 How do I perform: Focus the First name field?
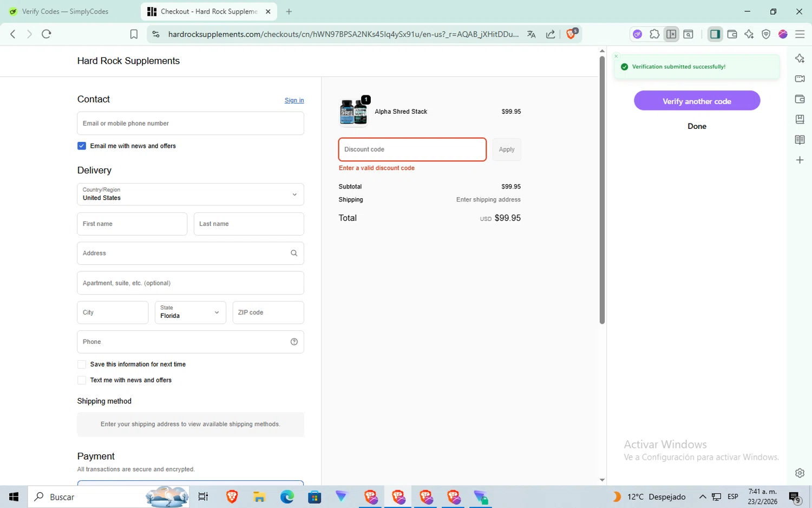(132, 224)
